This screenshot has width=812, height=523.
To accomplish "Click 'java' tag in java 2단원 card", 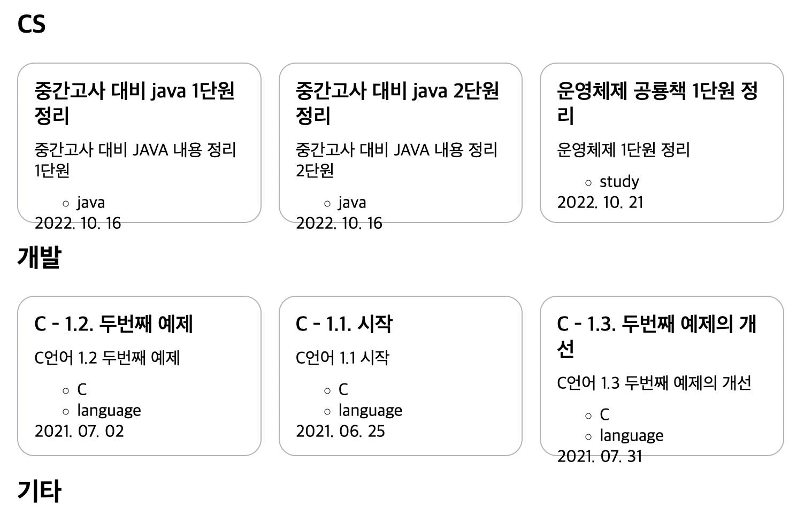I will [x=352, y=203].
